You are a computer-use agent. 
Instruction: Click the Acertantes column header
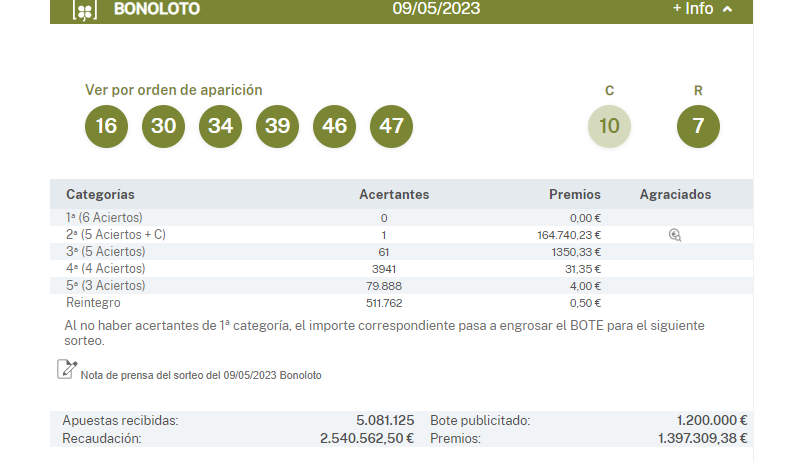(x=394, y=194)
